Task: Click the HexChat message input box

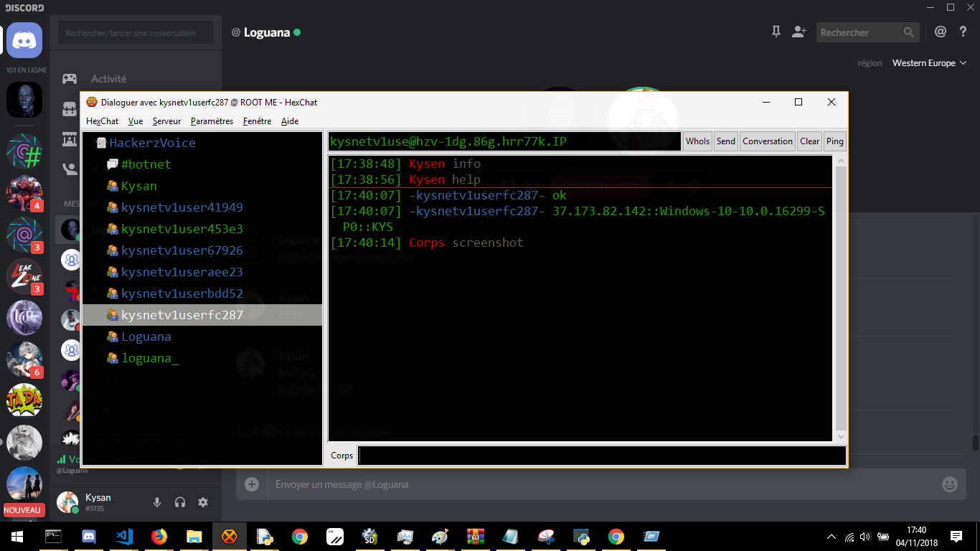Action: (602, 456)
